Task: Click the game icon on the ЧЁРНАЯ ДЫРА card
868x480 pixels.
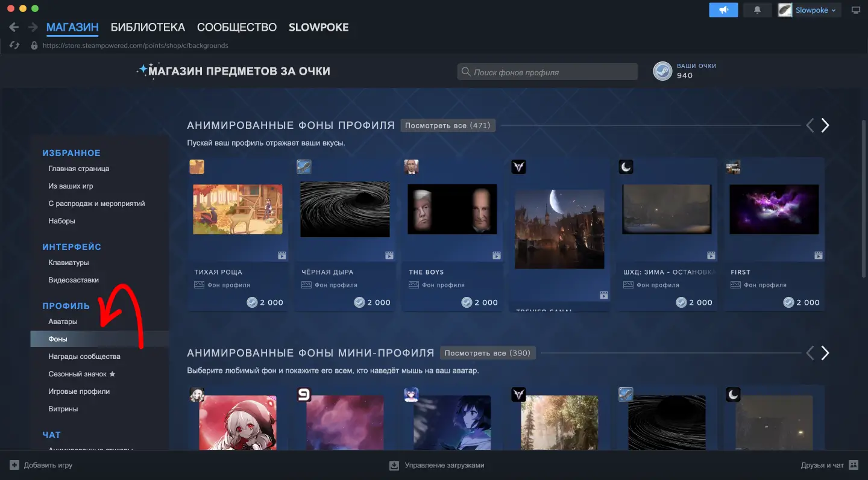Action: [x=304, y=167]
